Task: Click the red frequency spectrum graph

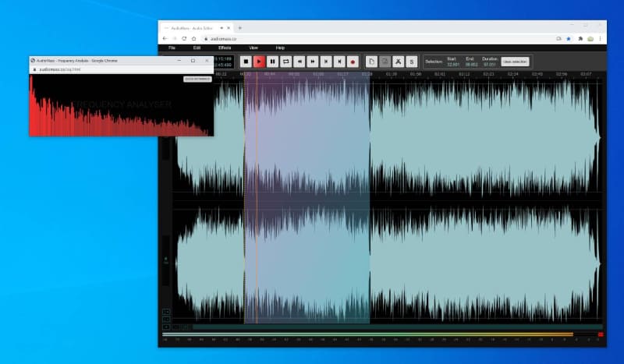Action: [x=122, y=105]
